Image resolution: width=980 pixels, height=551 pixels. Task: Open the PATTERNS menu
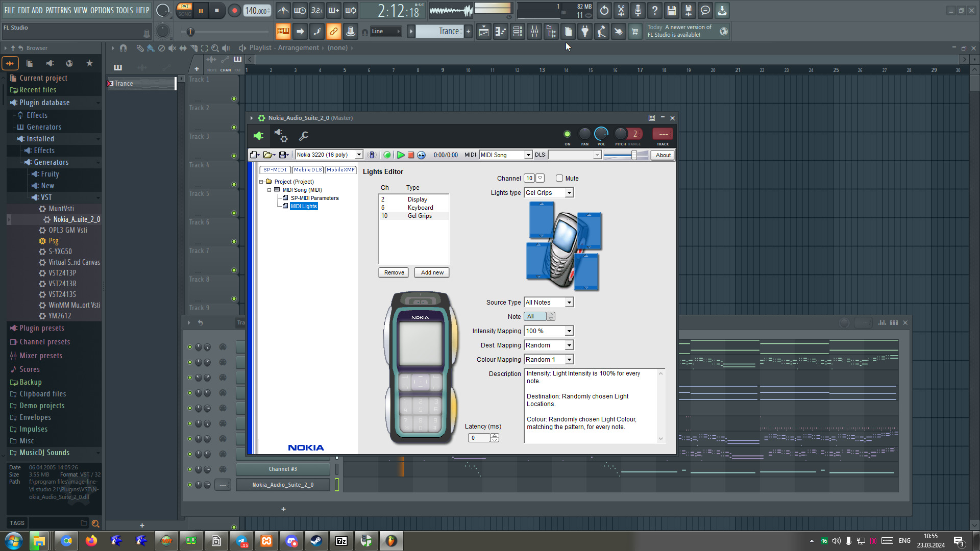tap(58, 10)
